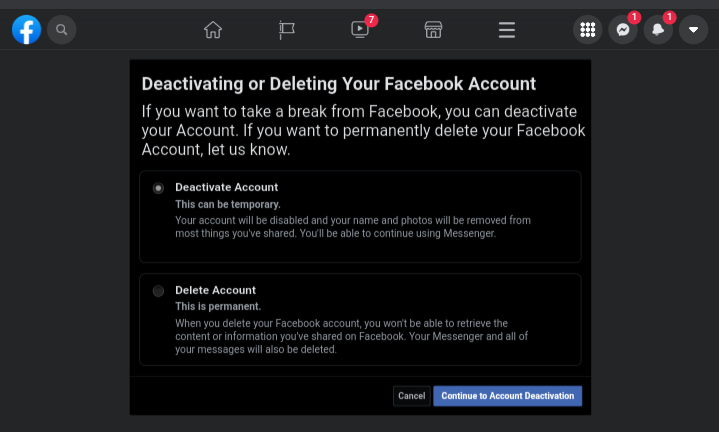Screen dimensions: 719x432
Task: Click the dialog heading about deactivating or deleting
Action: tap(338, 84)
